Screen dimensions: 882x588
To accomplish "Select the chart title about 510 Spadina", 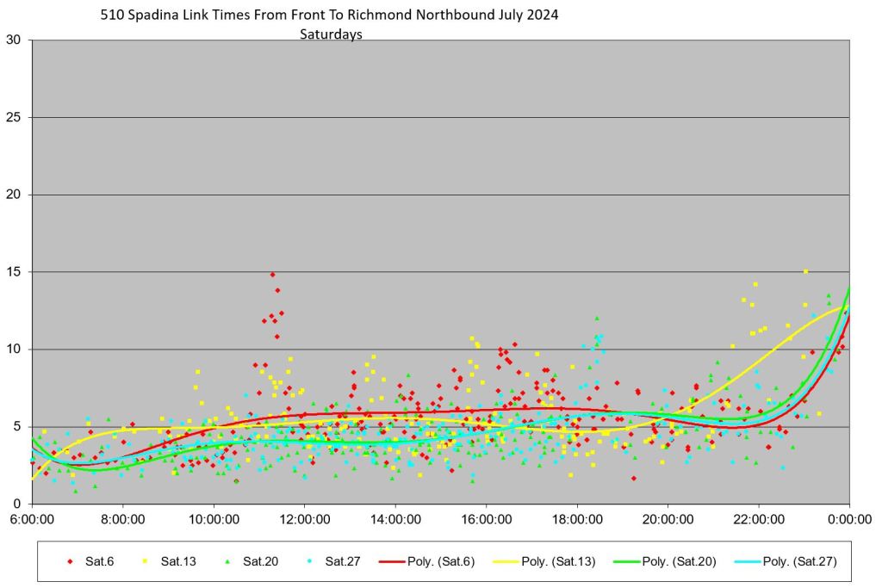I will pyautogui.click(x=330, y=16).
